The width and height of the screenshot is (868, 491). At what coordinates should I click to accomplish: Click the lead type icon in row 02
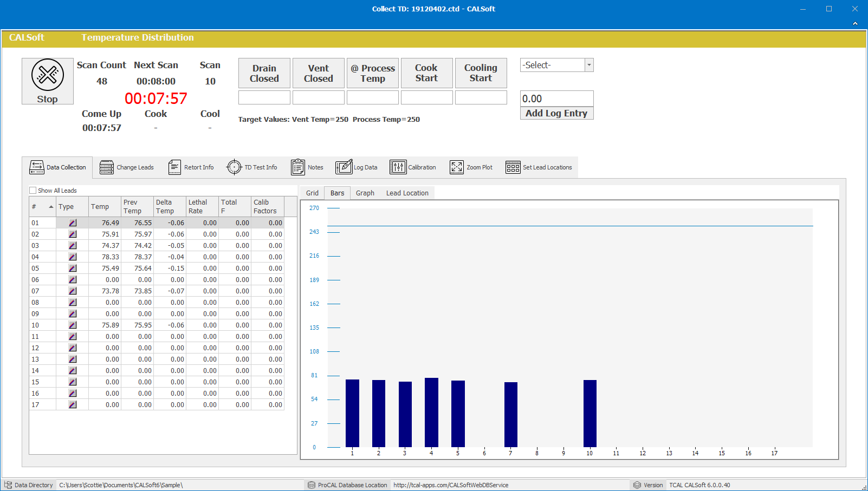click(x=73, y=234)
